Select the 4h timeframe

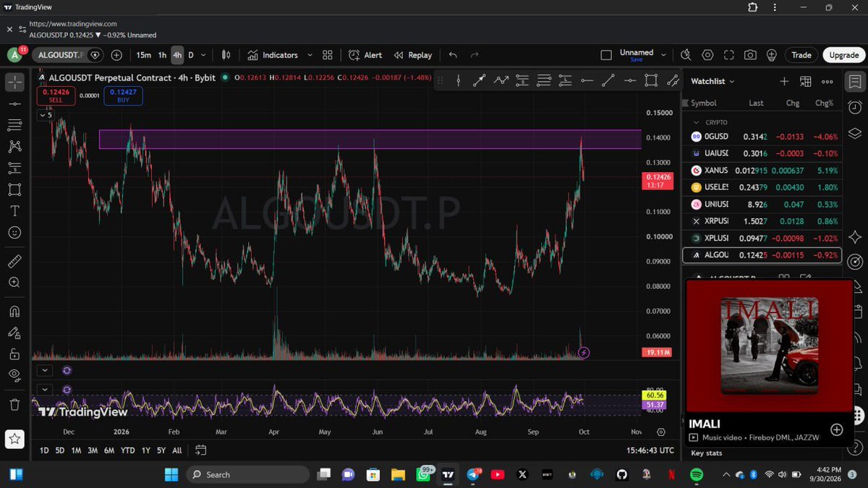177,55
